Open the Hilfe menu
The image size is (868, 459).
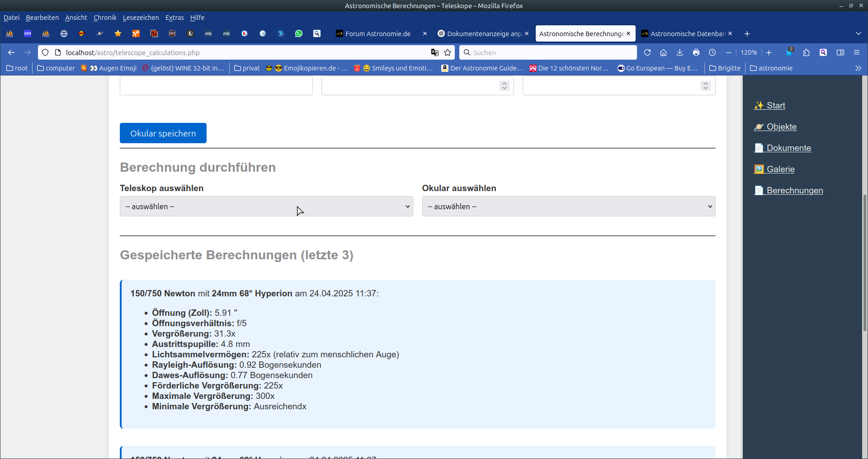coord(197,18)
